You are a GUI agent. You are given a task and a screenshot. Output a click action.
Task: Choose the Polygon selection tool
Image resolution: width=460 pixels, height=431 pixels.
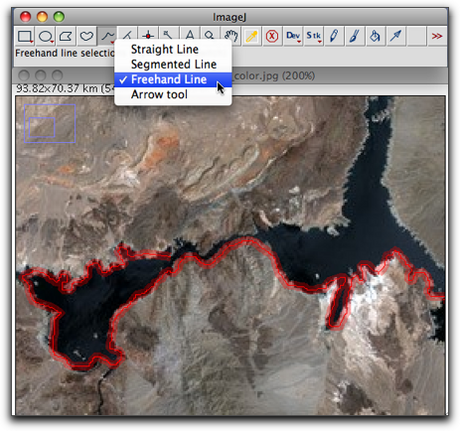pyautogui.click(x=66, y=36)
